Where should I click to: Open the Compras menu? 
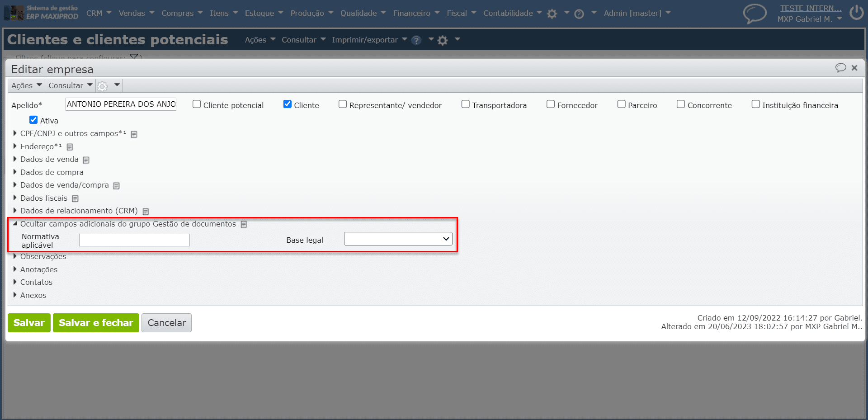[x=182, y=13]
